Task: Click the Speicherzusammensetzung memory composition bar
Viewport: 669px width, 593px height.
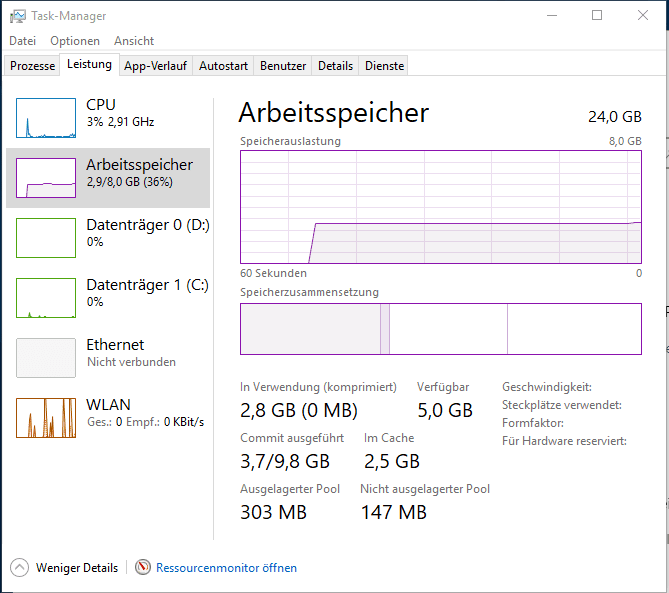Action: pyautogui.click(x=440, y=329)
